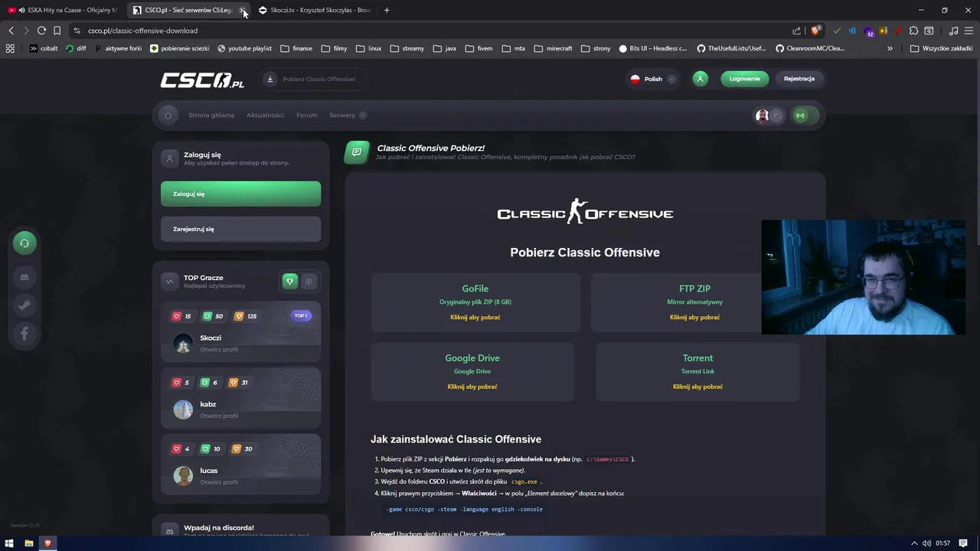Open Skoczi's profile via avatar

[x=183, y=343]
